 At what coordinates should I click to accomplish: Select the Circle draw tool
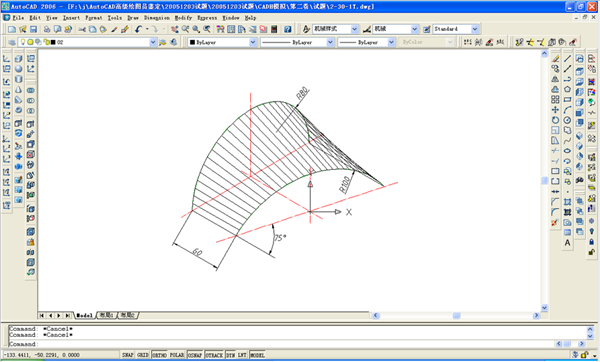(x=567, y=120)
